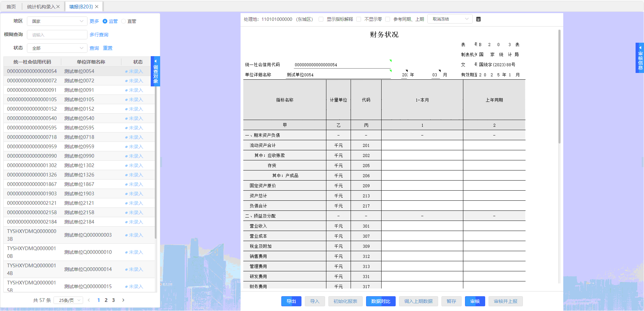Select row 测试单位0091
Image resolution: width=644 pixels, height=311 pixels.
(x=79, y=90)
